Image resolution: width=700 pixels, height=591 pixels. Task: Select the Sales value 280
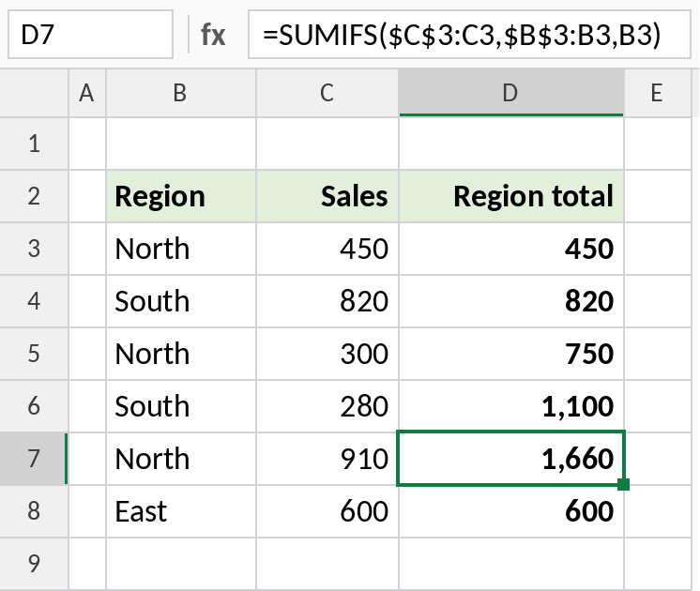pyautogui.click(x=327, y=406)
